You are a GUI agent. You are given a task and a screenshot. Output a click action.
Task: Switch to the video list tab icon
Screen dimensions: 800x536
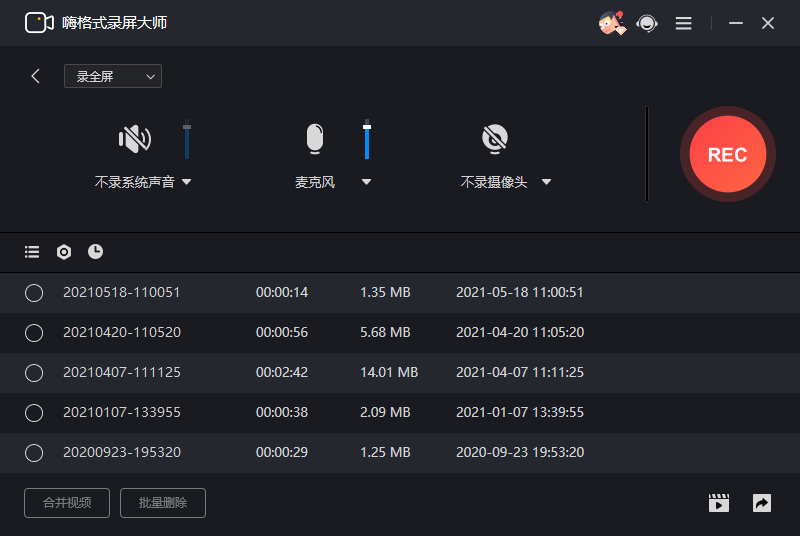[32, 252]
